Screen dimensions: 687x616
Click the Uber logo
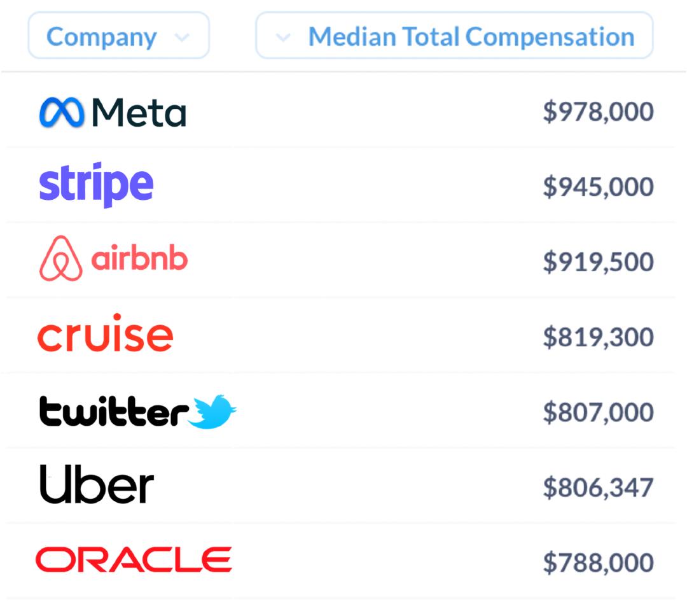tap(97, 484)
